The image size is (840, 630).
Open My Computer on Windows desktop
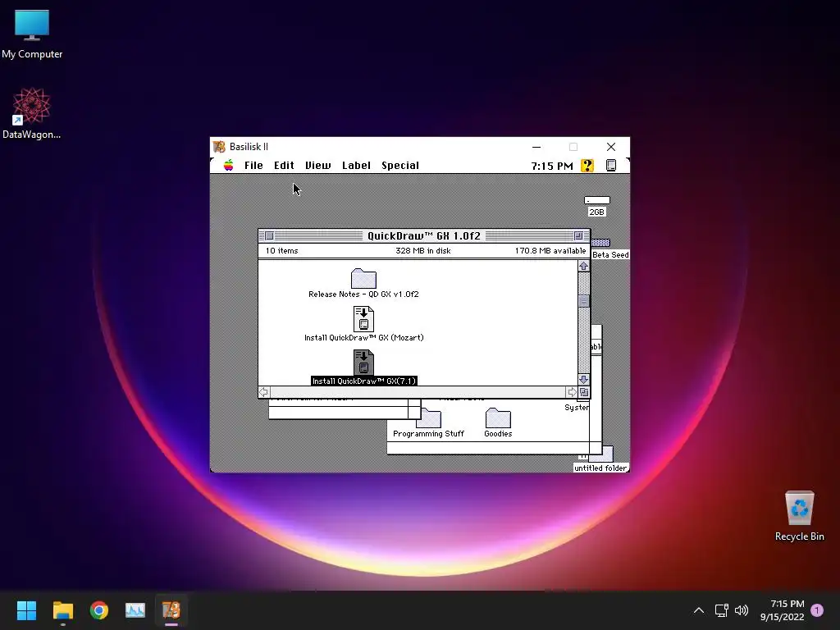tap(32, 34)
